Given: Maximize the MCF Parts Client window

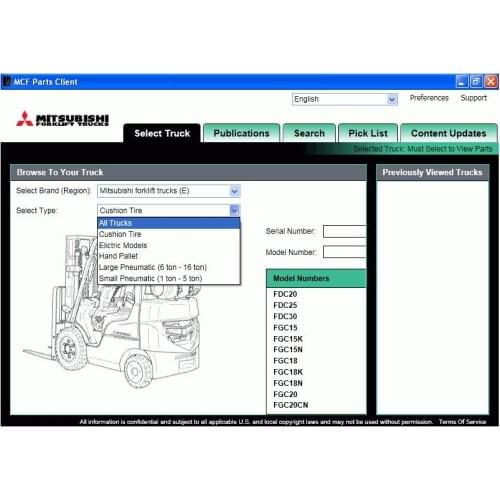Looking at the screenshot, I should (x=476, y=81).
